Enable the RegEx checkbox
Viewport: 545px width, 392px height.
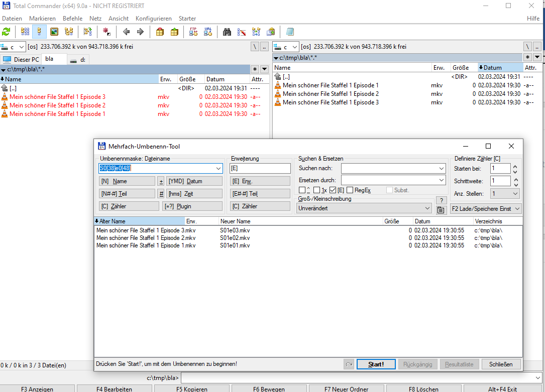click(x=350, y=190)
